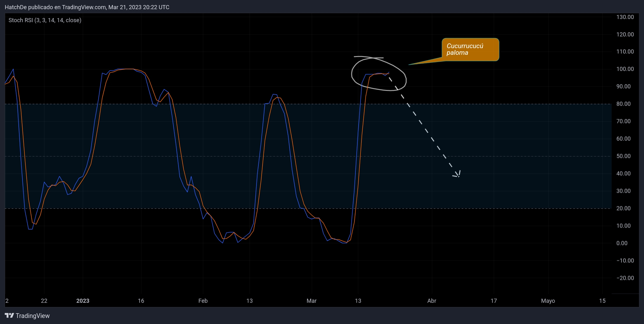Click the Stoch RSI indicator label
644x324 pixels.
[45, 20]
